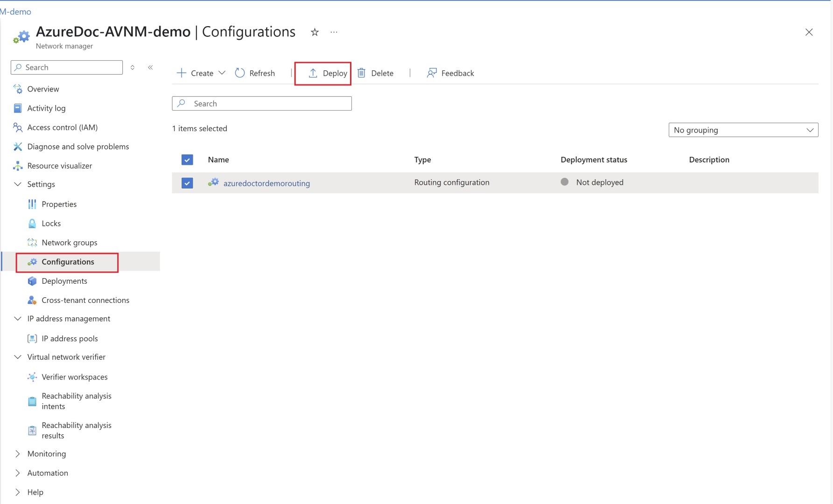Open Verifier workspaces
This screenshot has height=504, width=833.
pos(75,377)
